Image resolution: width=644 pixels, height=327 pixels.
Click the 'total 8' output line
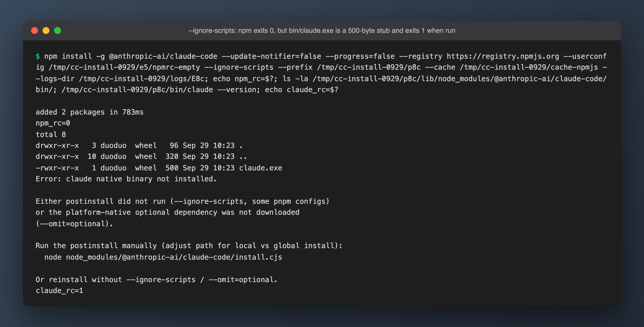pos(51,134)
